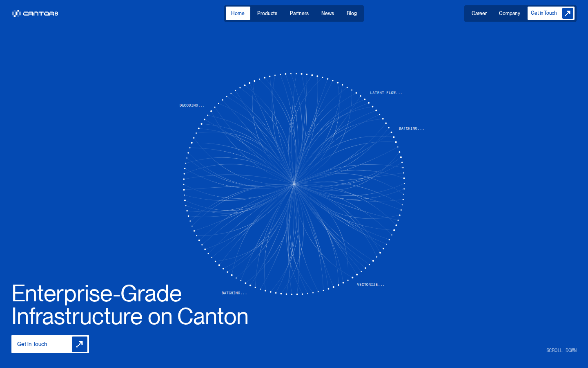Click the arrow icon in the hero Get in Touch button
This screenshot has height=368, width=588.
[80, 344]
